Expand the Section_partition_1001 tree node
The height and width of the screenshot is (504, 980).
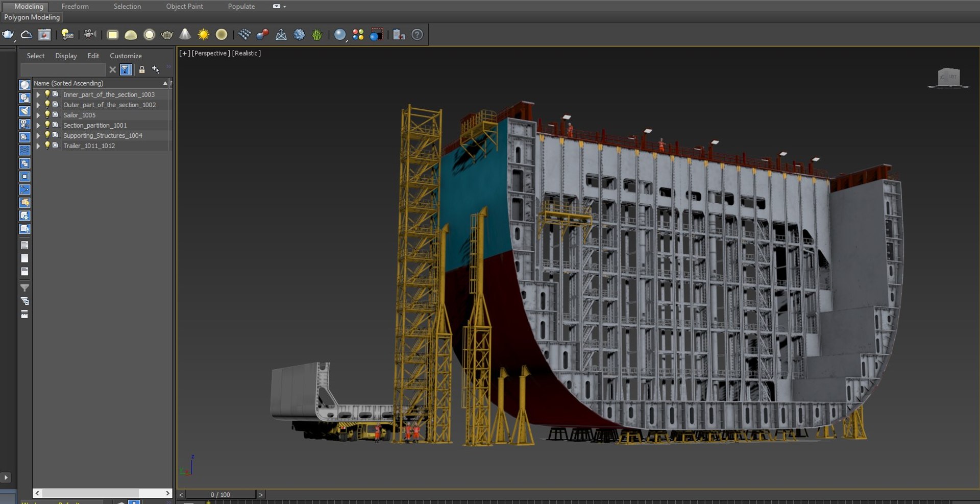[x=38, y=126]
